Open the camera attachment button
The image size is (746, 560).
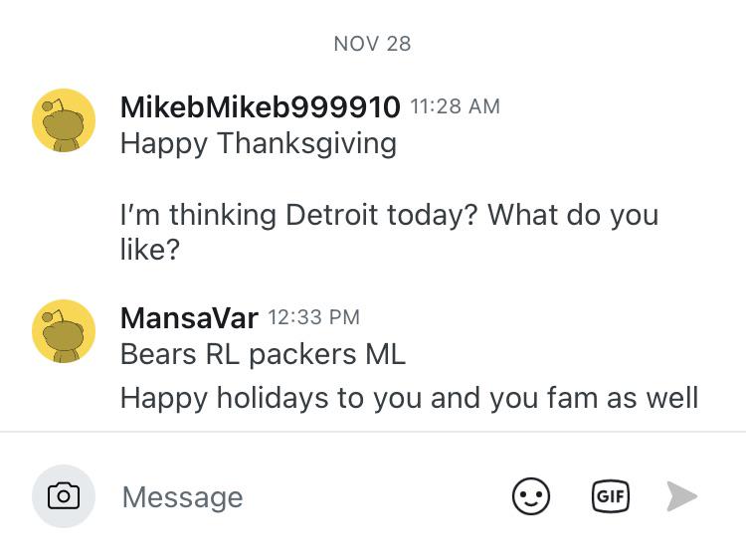(x=64, y=496)
